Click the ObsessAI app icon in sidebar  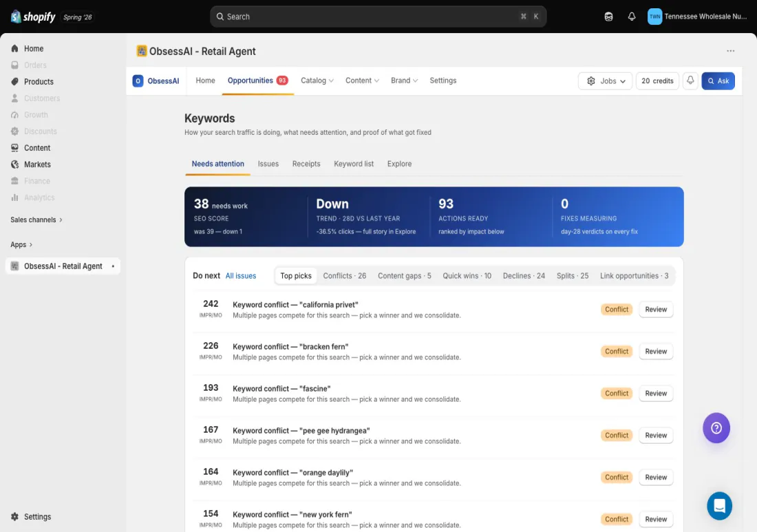14,266
